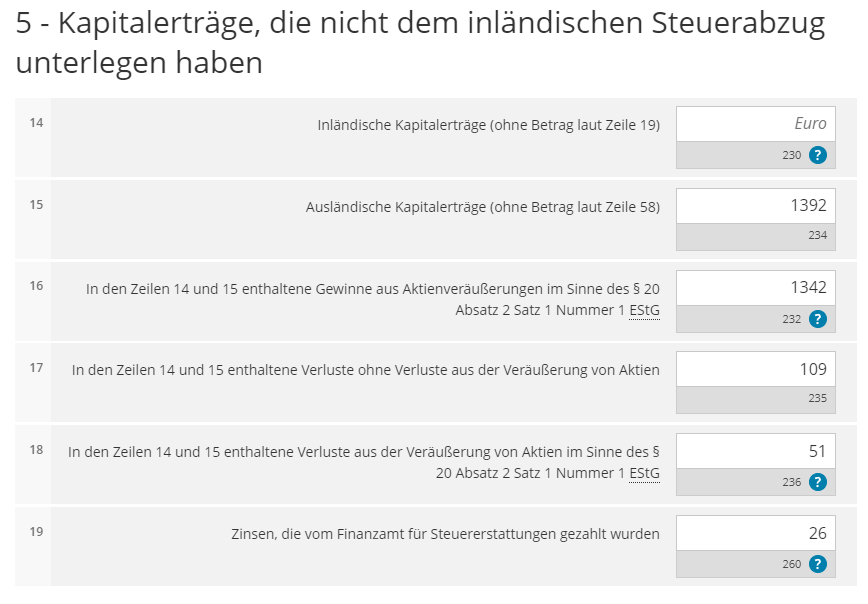Click the EStG link in row 18

click(644, 473)
